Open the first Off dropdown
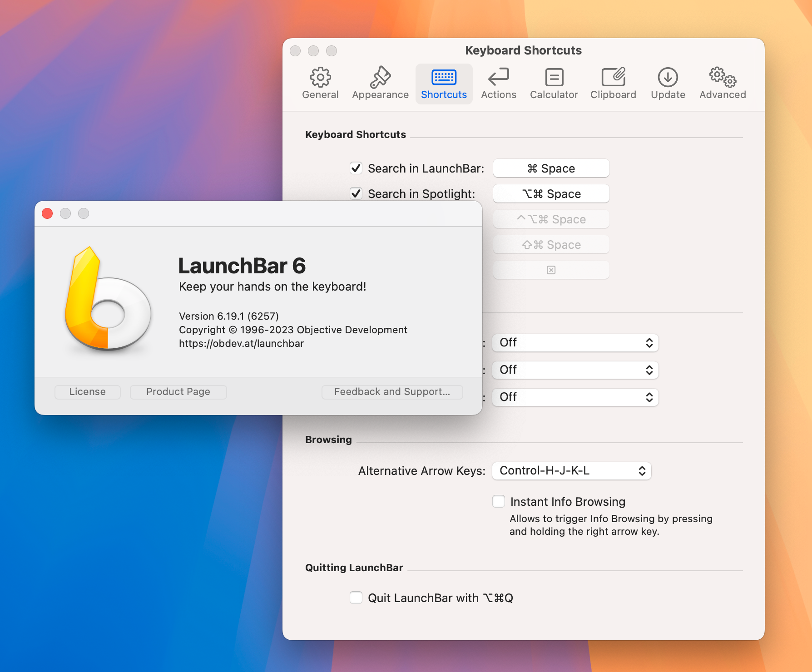This screenshot has width=812, height=672. tap(575, 343)
